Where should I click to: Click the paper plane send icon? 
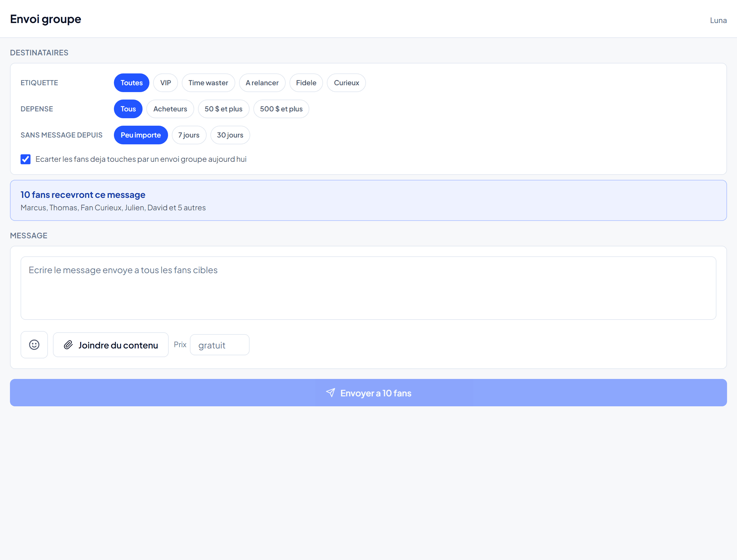point(330,393)
